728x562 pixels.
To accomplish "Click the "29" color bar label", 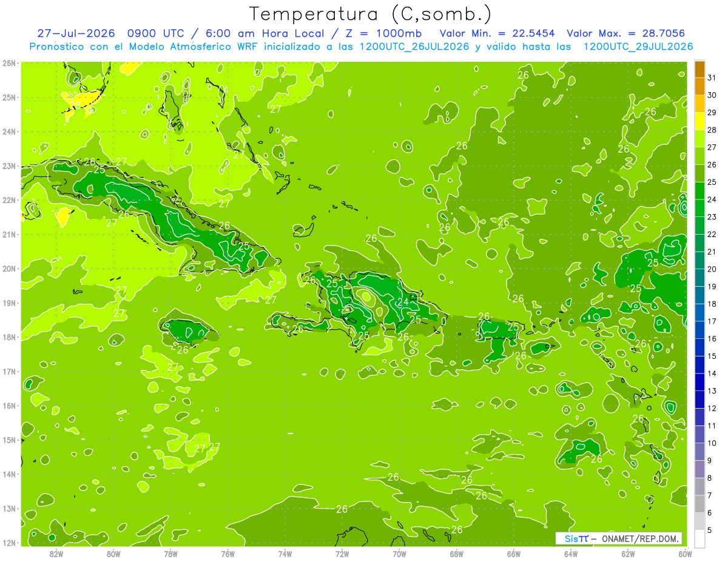I will [x=712, y=113].
